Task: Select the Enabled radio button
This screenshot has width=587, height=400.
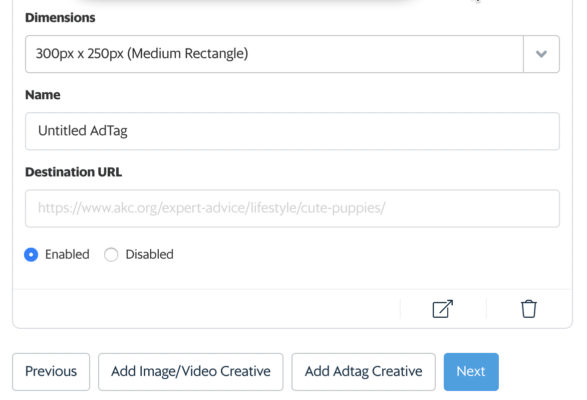Action: click(x=31, y=255)
